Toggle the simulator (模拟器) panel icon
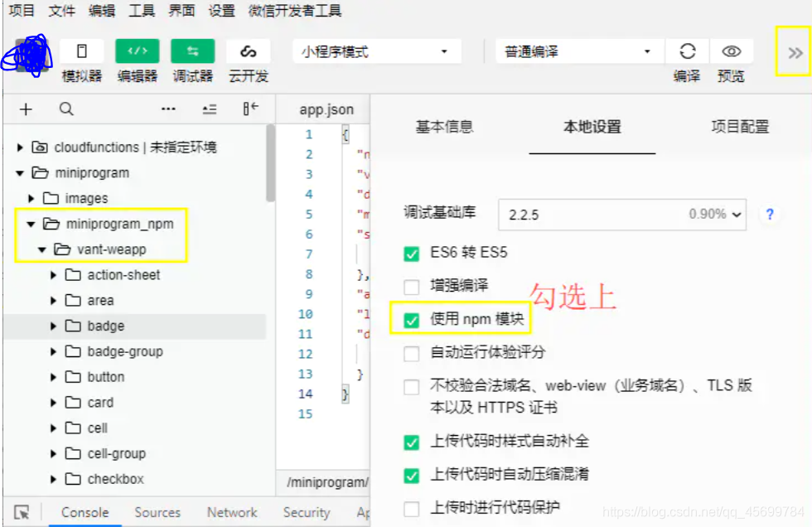This screenshot has height=527, width=812. point(82,51)
